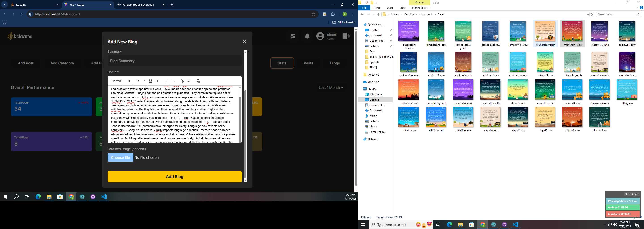Open the tab search dropdown arrow
Viewport: 644px width, 229px height.
pyautogui.click(x=4, y=4)
